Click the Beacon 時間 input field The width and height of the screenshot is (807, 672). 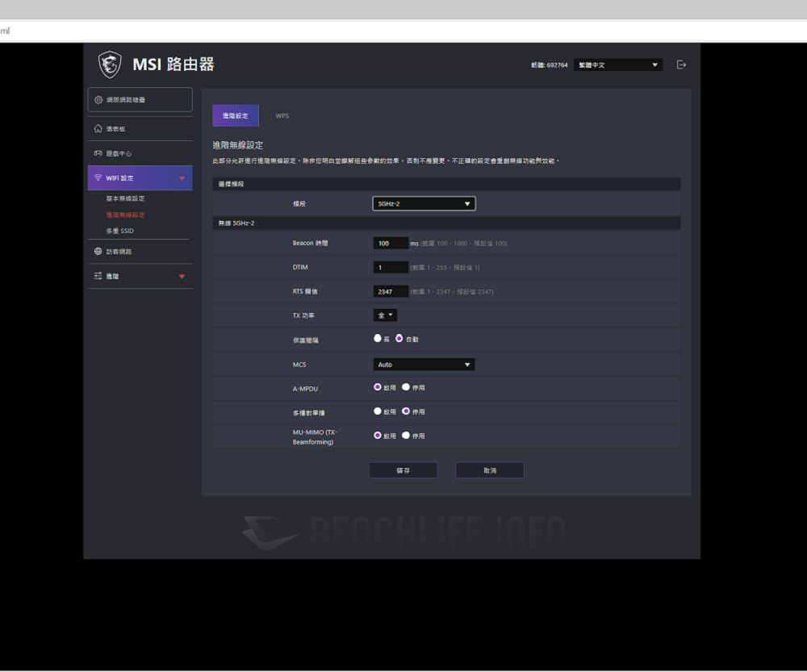point(391,242)
